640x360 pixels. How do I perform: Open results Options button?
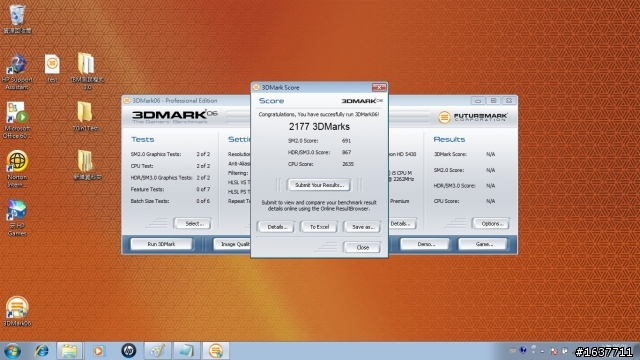pyautogui.click(x=491, y=223)
